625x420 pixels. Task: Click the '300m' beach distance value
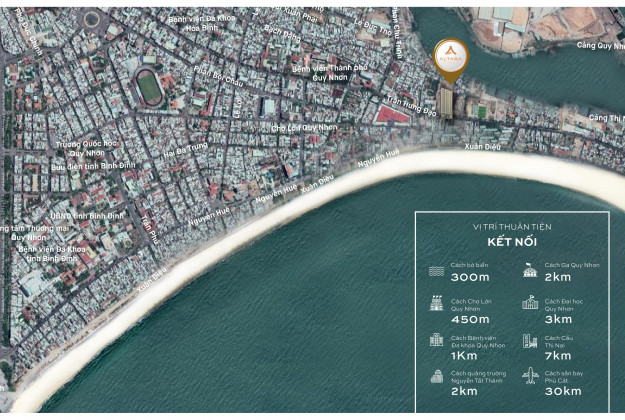click(x=470, y=277)
